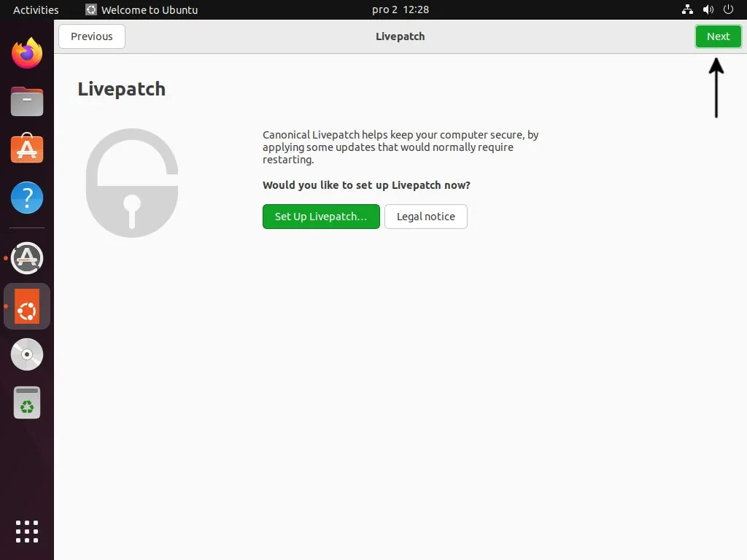
Task: Open the Help icon in dock
Action: coord(27,198)
